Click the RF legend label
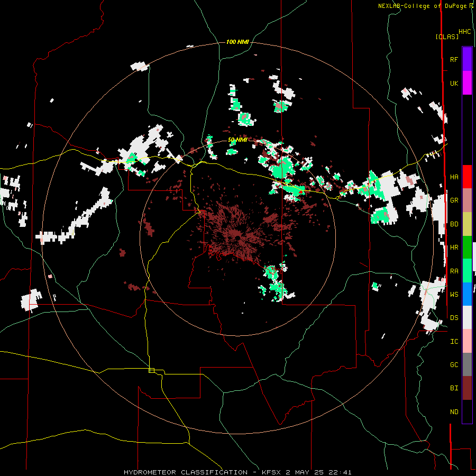Screen dimensions: 476x476 click(x=454, y=59)
